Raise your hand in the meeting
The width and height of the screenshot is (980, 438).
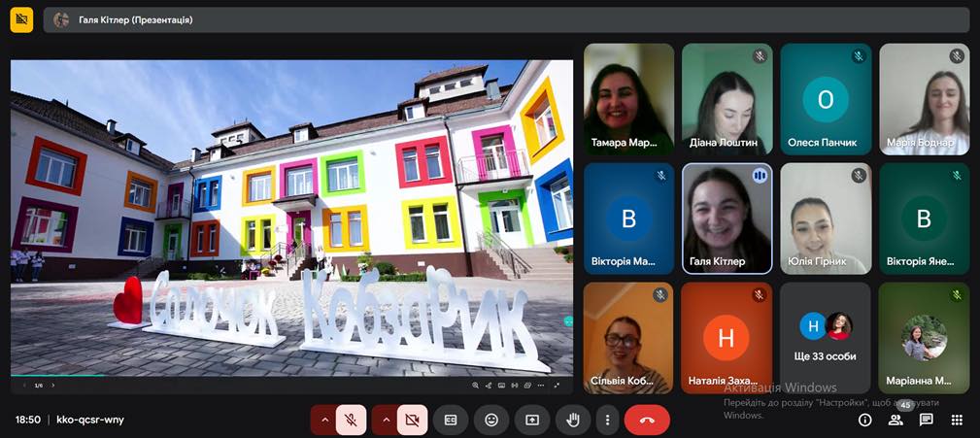coord(573,420)
